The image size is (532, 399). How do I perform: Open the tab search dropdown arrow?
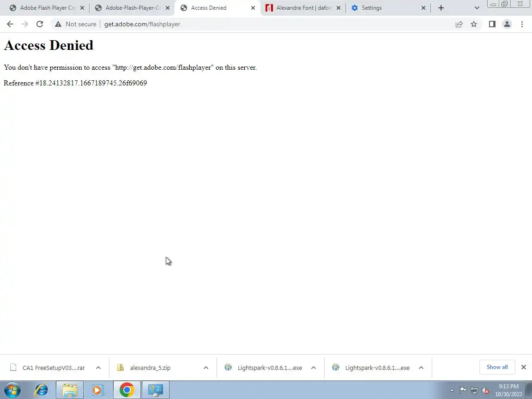coord(477,8)
